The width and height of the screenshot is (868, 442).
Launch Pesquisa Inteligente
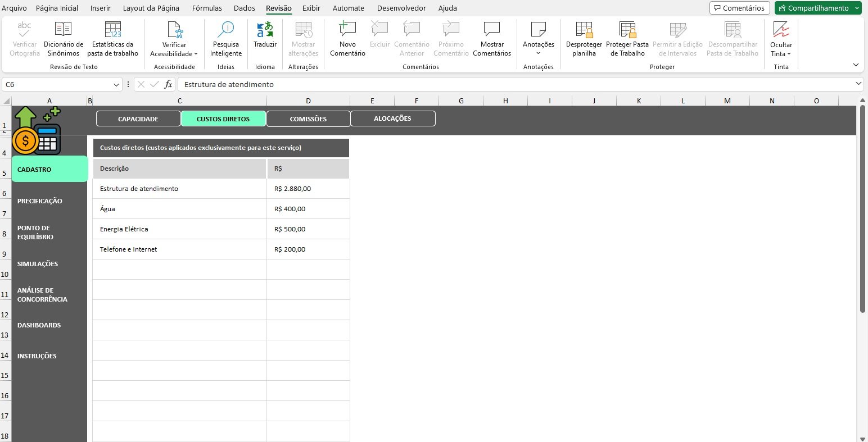pos(226,39)
